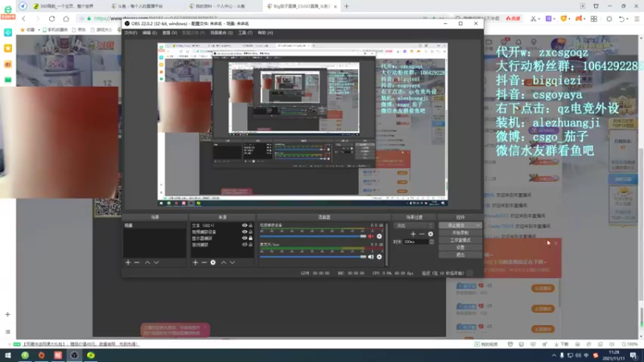
Task: Open source properties gear in the Sources panel
Action: pos(213,263)
